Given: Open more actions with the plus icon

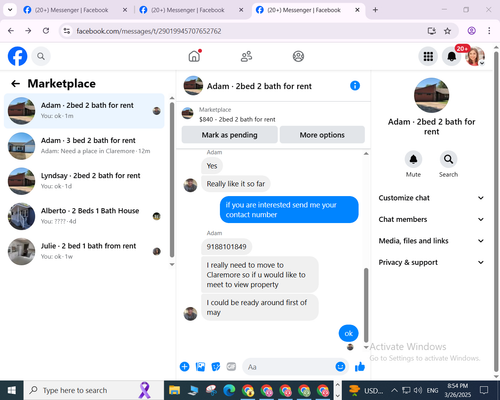Looking at the screenshot, I should pyautogui.click(x=184, y=367).
